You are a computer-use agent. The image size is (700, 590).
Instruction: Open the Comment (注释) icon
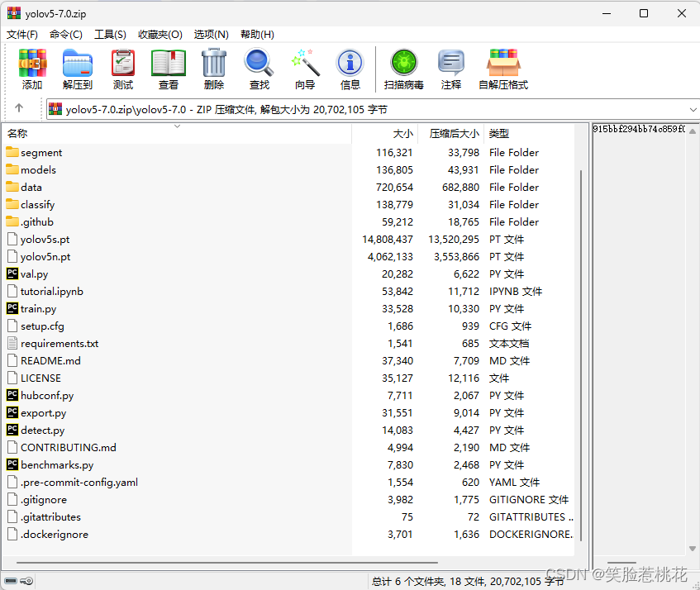tap(451, 63)
